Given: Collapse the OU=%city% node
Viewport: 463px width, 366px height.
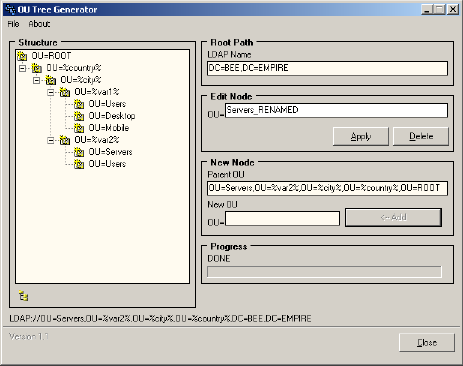Looking at the screenshot, I should tap(37, 80).
